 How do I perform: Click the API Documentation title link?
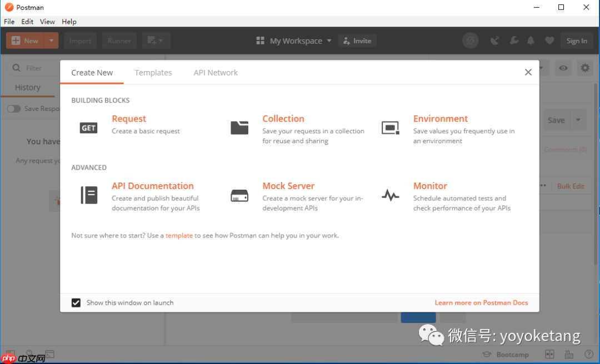153,186
